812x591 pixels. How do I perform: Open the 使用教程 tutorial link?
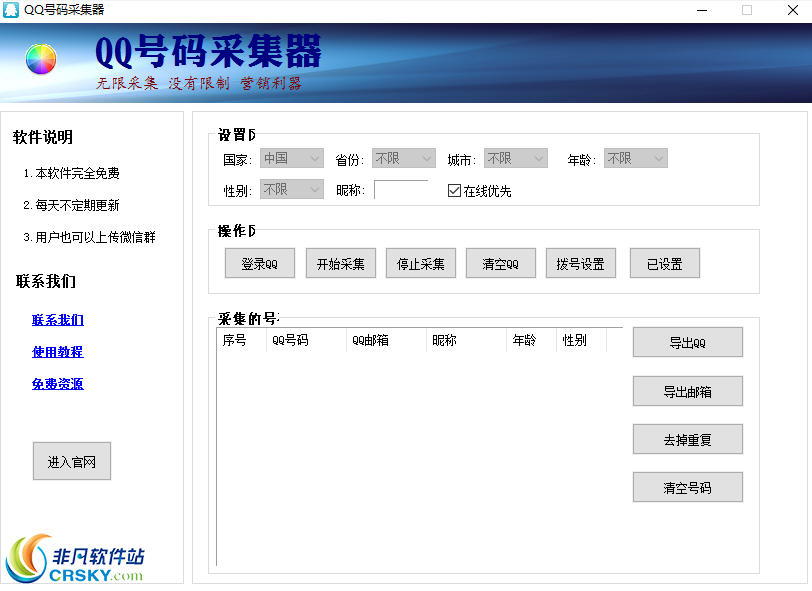click(x=57, y=352)
